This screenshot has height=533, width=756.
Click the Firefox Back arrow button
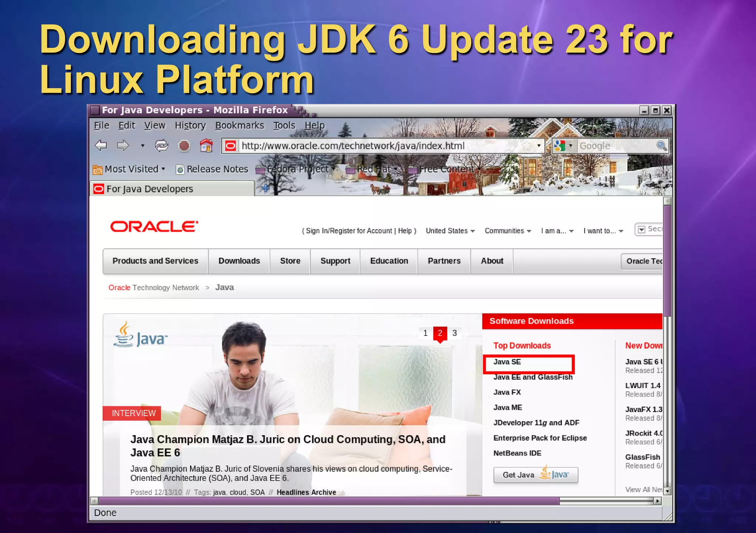[x=101, y=146]
